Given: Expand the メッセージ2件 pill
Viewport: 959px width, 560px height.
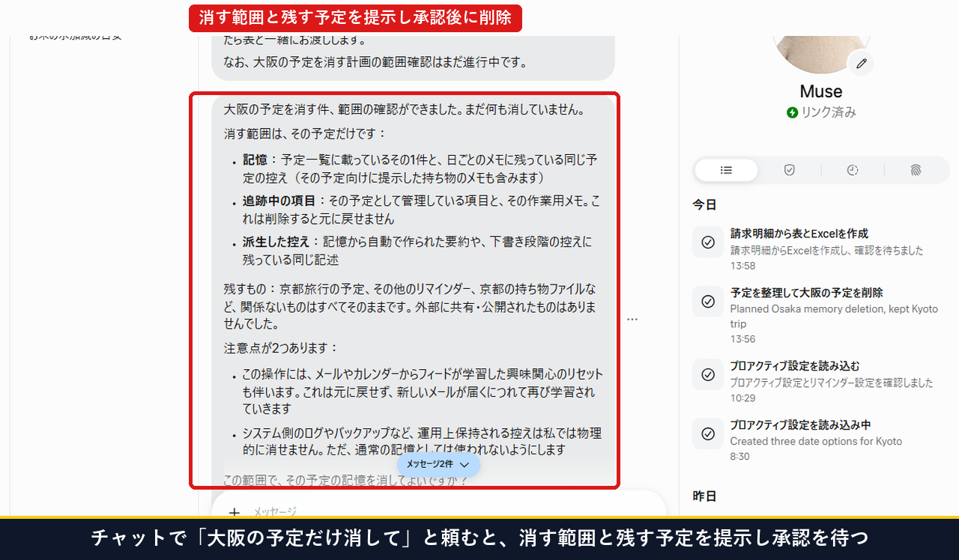Looking at the screenshot, I should tap(438, 464).
